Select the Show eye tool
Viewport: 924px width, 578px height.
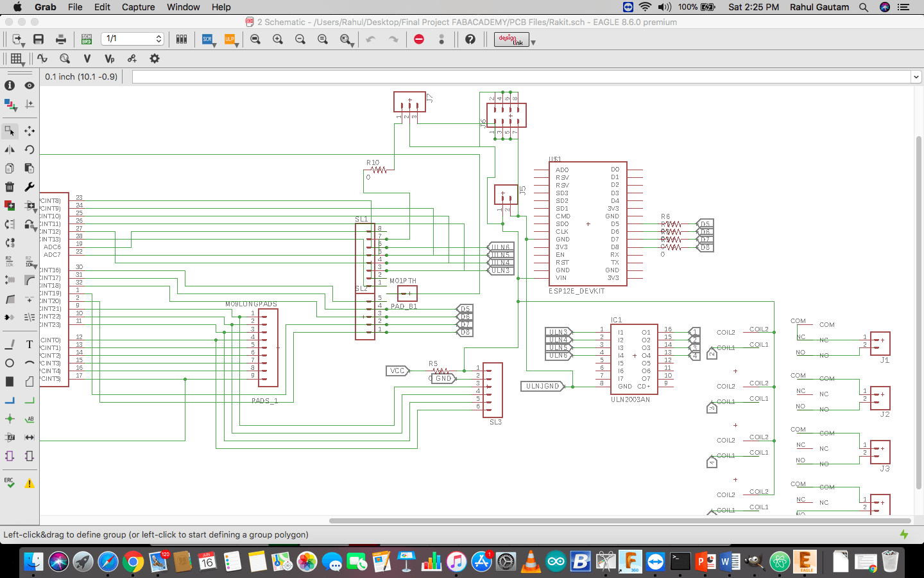pyautogui.click(x=30, y=85)
